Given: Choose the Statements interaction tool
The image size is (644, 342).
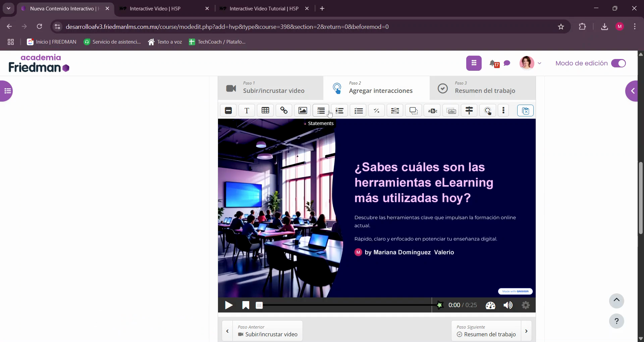Looking at the screenshot, I should tap(321, 111).
